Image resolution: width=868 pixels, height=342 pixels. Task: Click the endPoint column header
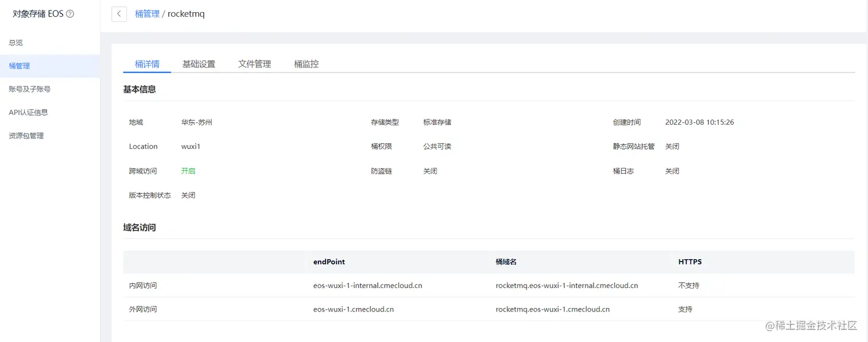pos(329,262)
